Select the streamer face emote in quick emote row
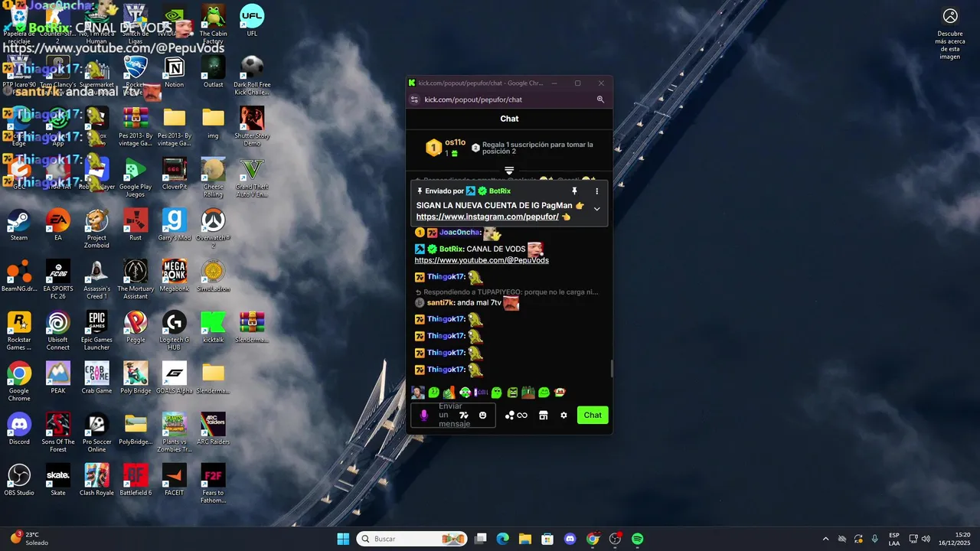Screen dimensions: 980x551 417,393
